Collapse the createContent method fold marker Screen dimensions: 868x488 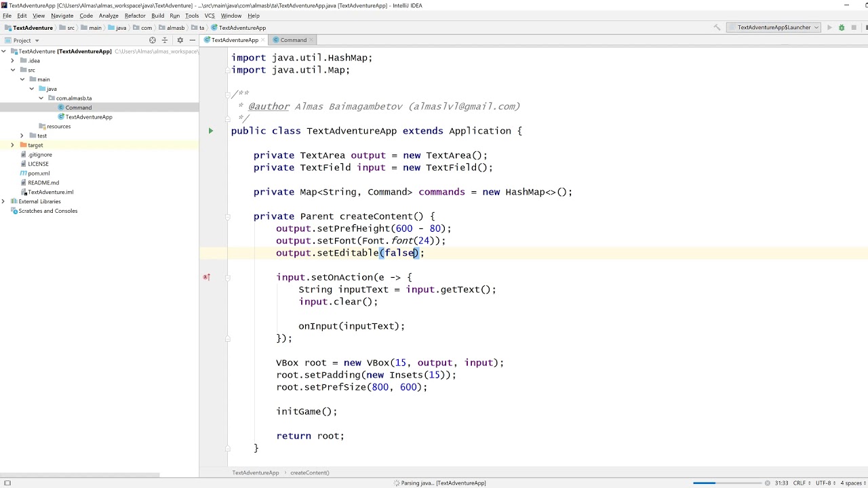228,216
